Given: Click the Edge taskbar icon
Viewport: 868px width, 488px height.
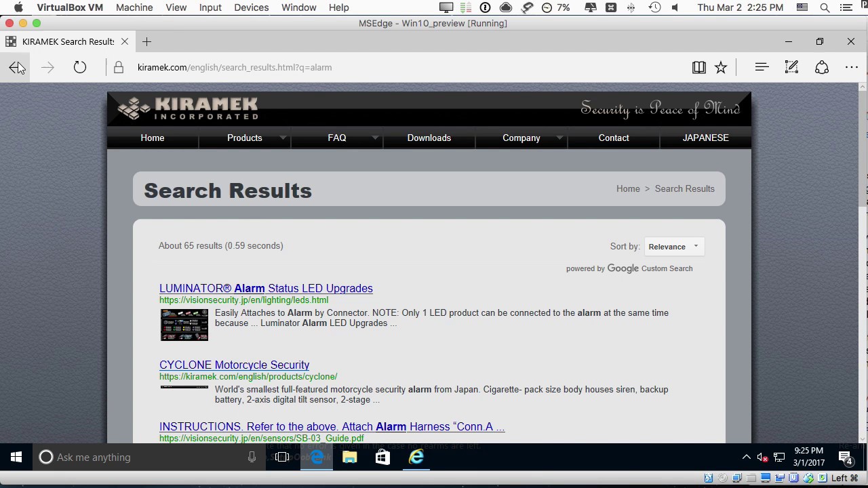Looking at the screenshot, I should pyautogui.click(x=317, y=457).
